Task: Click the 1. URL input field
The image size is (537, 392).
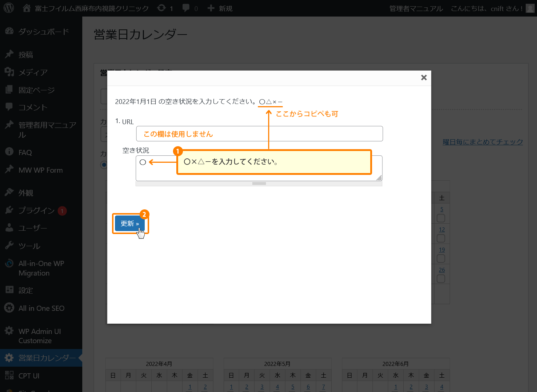Action: pyautogui.click(x=259, y=134)
